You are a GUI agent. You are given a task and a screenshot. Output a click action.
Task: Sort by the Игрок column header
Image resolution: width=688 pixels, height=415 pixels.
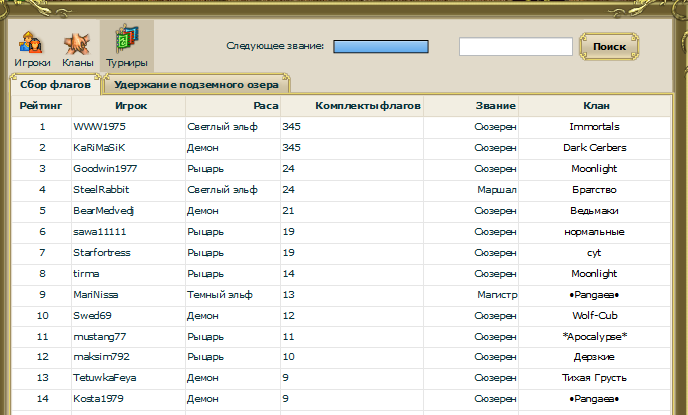click(x=131, y=105)
